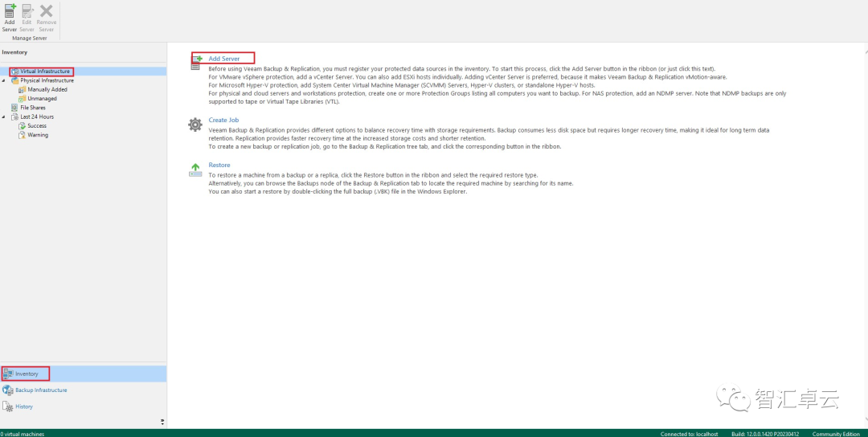Click the Create Job link
The image size is (868, 437).
click(x=223, y=120)
